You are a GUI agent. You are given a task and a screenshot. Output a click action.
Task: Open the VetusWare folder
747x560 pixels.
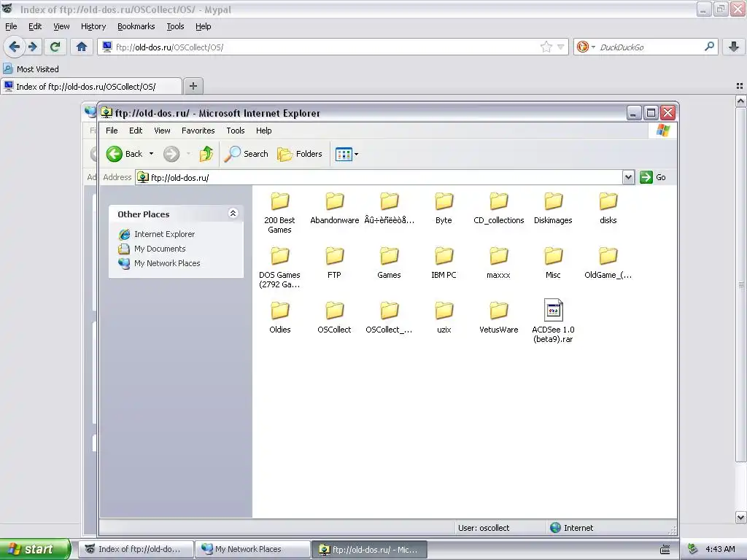499,317
